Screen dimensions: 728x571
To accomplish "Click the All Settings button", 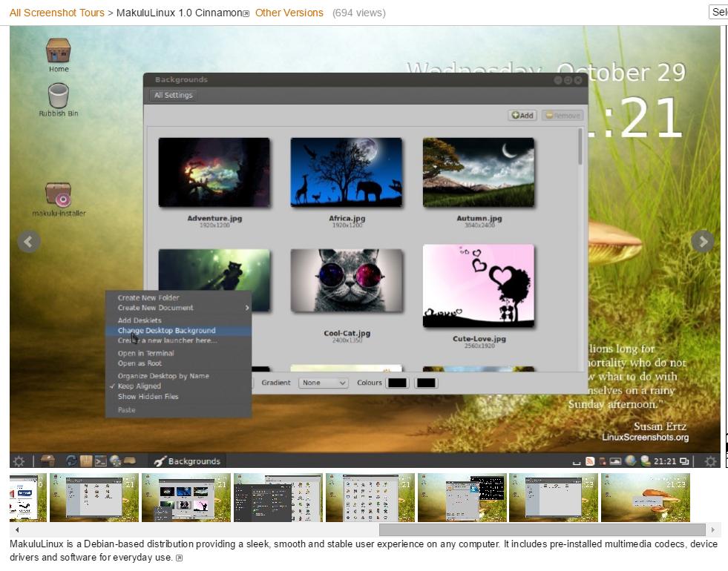I will [x=173, y=95].
